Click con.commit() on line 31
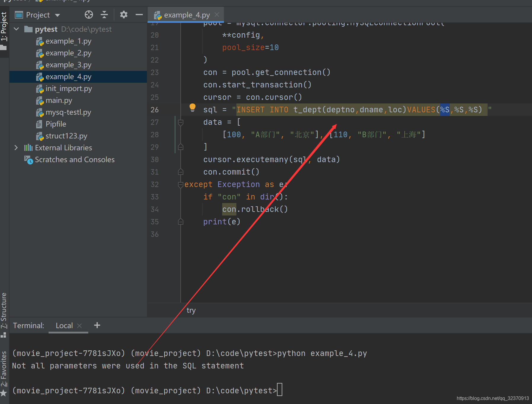Image resolution: width=532 pixels, height=404 pixels. 231,172
